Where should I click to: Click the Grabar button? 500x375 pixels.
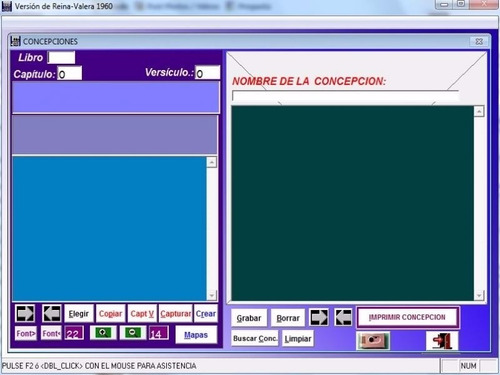point(249,318)
